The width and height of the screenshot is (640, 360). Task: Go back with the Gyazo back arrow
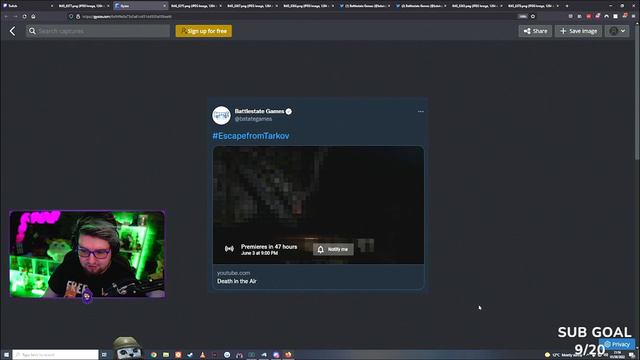point(12,31)
